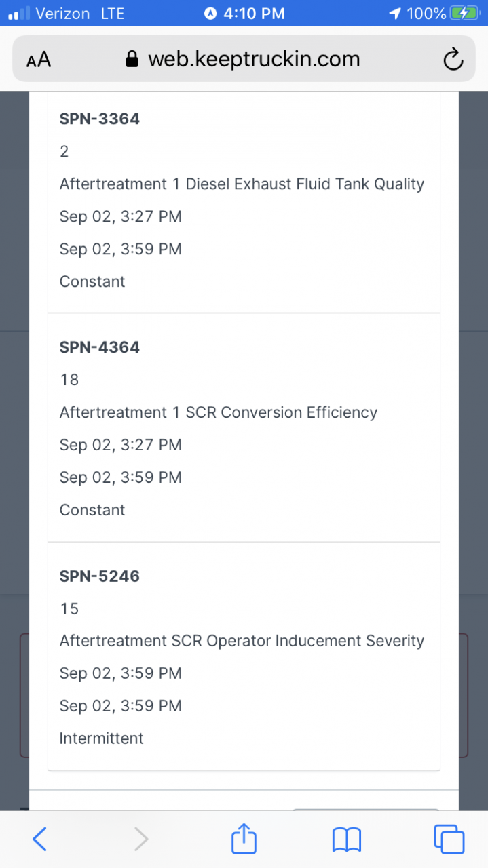Tap the padlock icon in address bar
This screenshot has height=868, width=488.
tap(133, 60)
